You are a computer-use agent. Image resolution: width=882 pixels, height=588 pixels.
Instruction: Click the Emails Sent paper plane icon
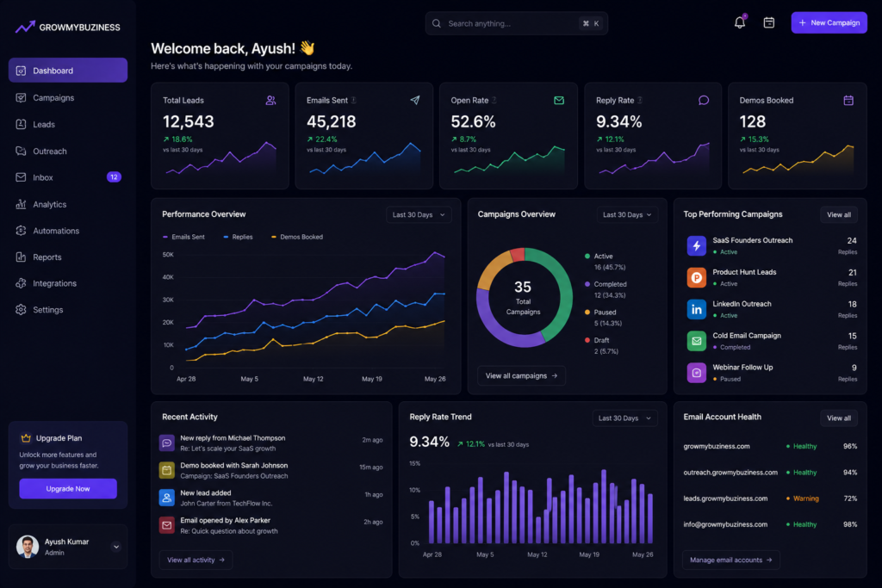tap(414, 100)
